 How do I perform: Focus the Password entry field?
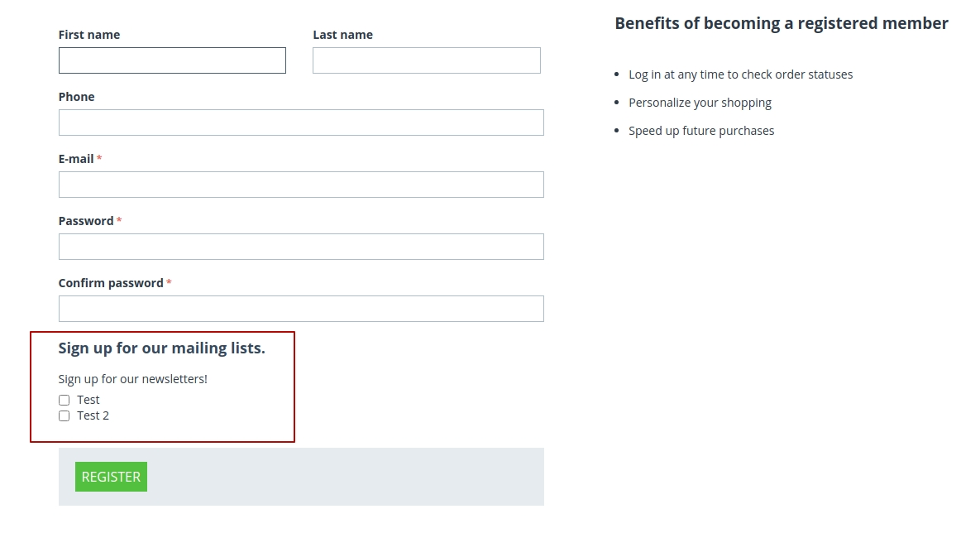coord(301,247)
